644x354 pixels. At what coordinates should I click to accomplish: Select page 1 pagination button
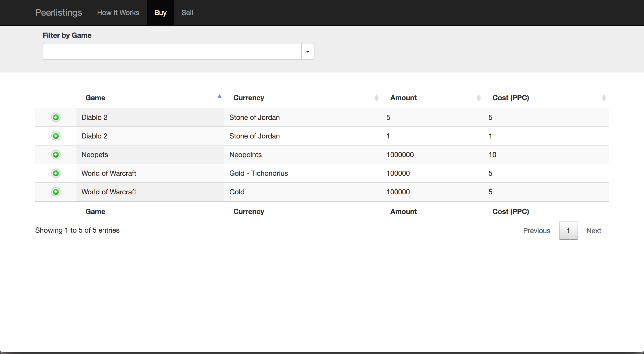point(568,231)
